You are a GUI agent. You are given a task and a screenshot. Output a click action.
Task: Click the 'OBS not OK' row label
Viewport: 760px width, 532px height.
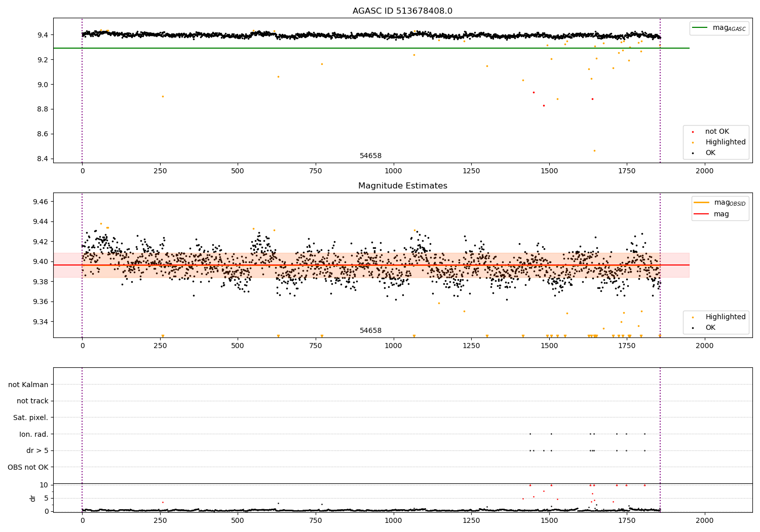28,467
